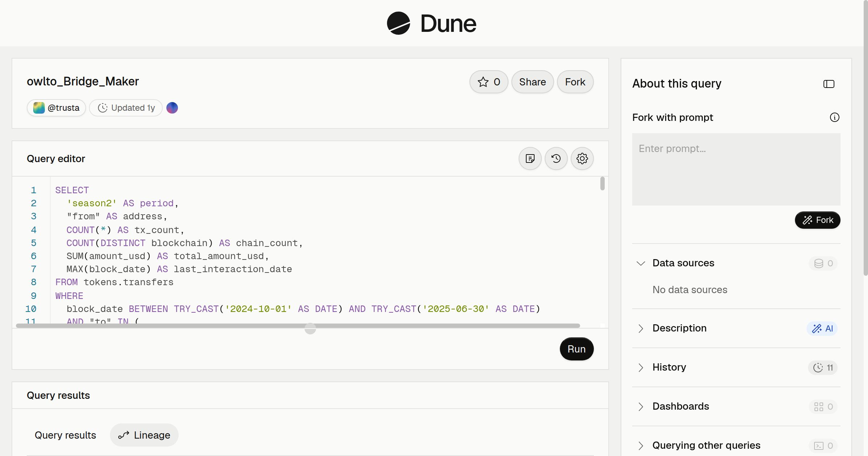The width and height of the screenshot is (868, 456).
Task: Click the owlto_Bridge_Maker query title
Action: pyautogui.click(x=83, y=81)
